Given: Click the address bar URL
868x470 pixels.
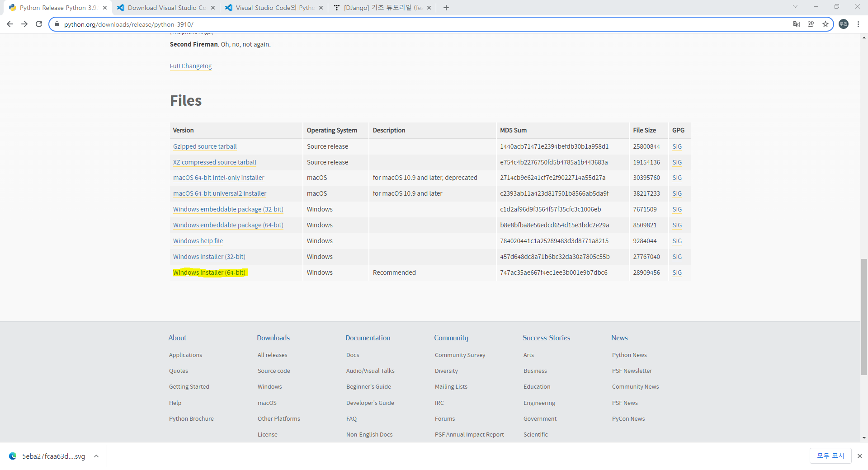Looking at the screenshot, I should 128,24.
